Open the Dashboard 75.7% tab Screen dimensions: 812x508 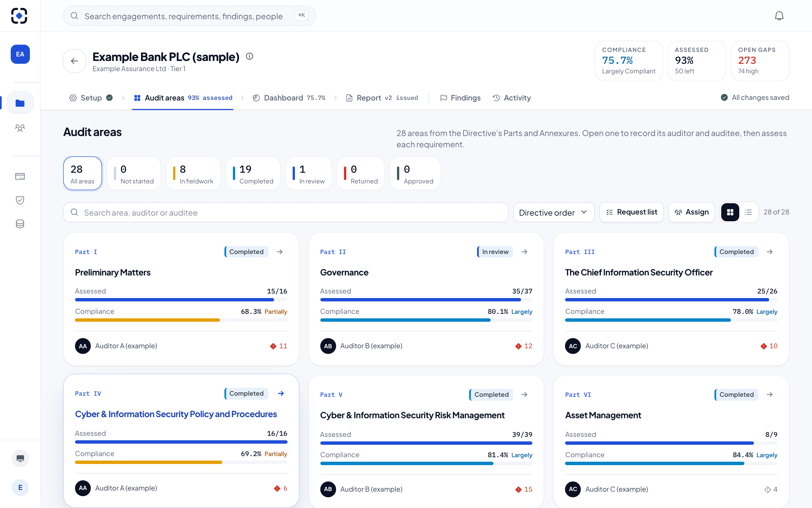coord(289,98)
